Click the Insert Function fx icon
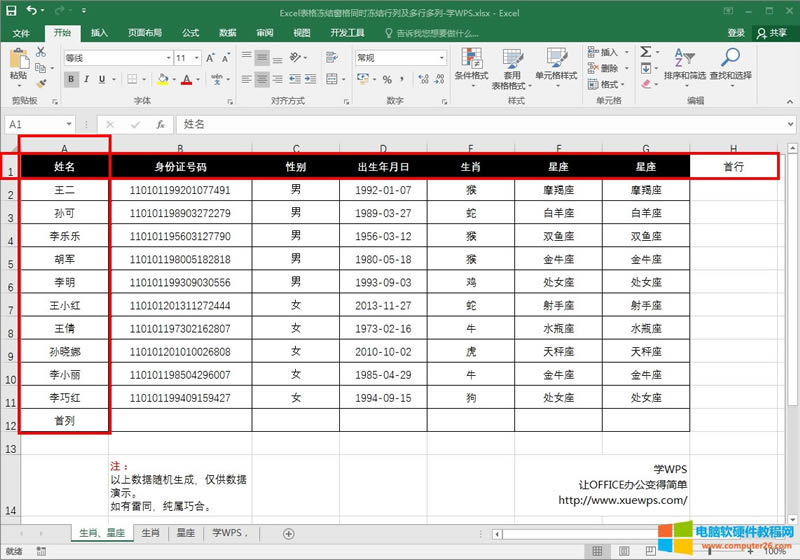Image resolution: width=800 pixels, height=560 pixels. coord(160,124)
